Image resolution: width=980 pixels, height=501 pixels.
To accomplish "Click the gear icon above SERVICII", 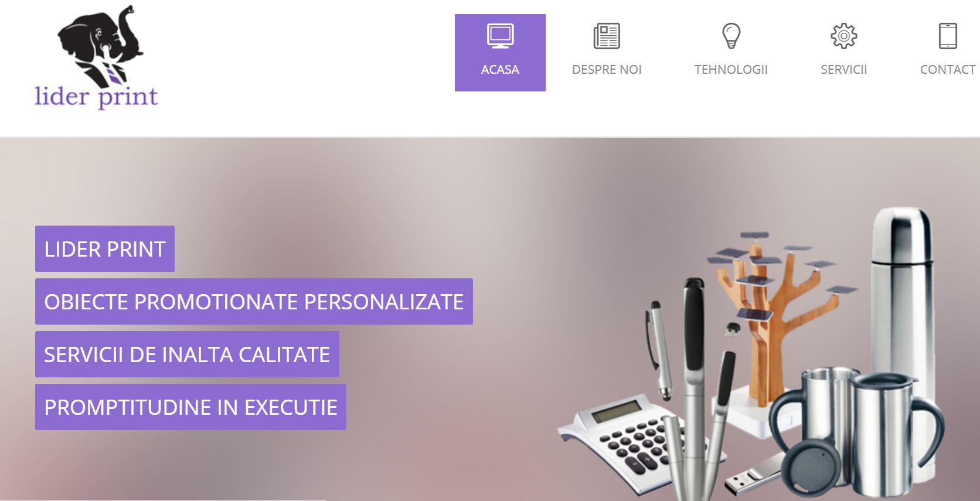I will point(843,36).
